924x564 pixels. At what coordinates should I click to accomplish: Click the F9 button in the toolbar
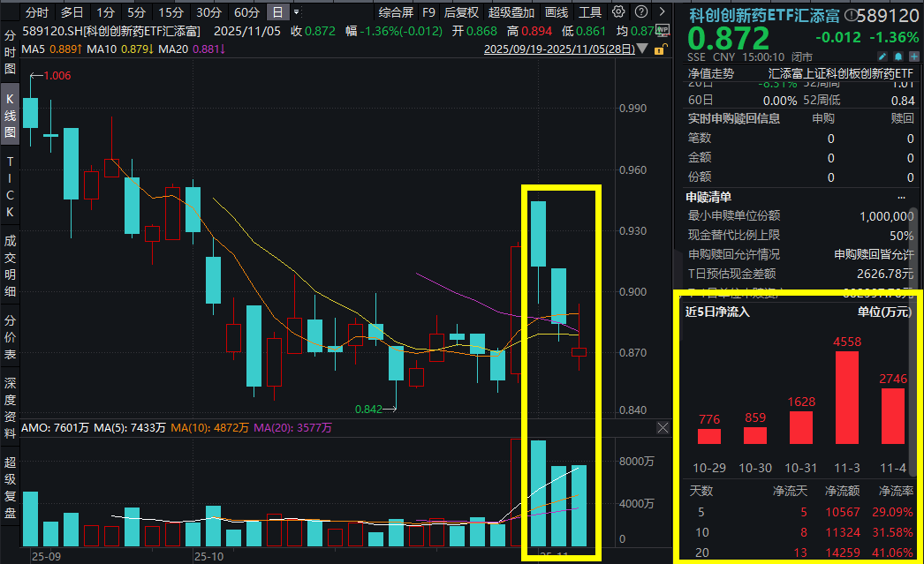point(429,12)
